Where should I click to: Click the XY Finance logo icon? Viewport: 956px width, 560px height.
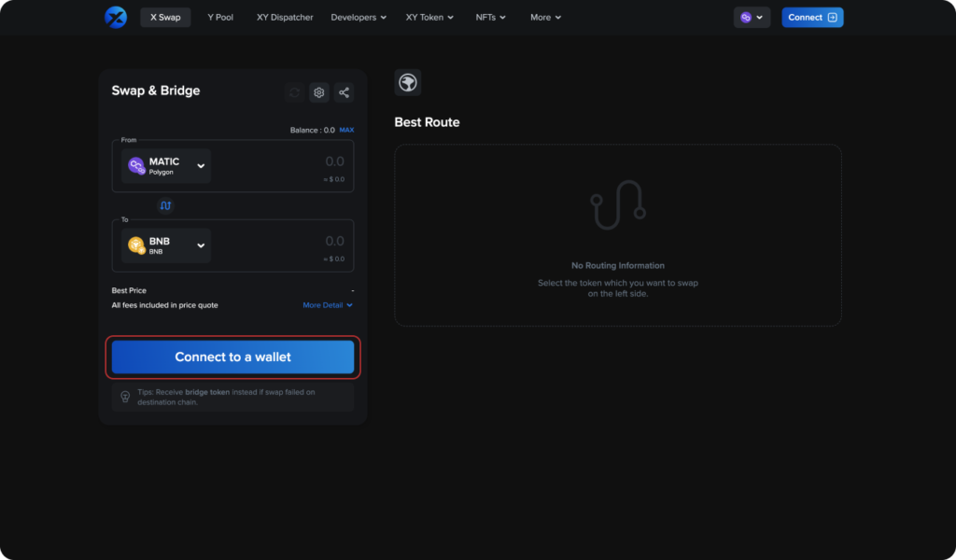(115, 17)
